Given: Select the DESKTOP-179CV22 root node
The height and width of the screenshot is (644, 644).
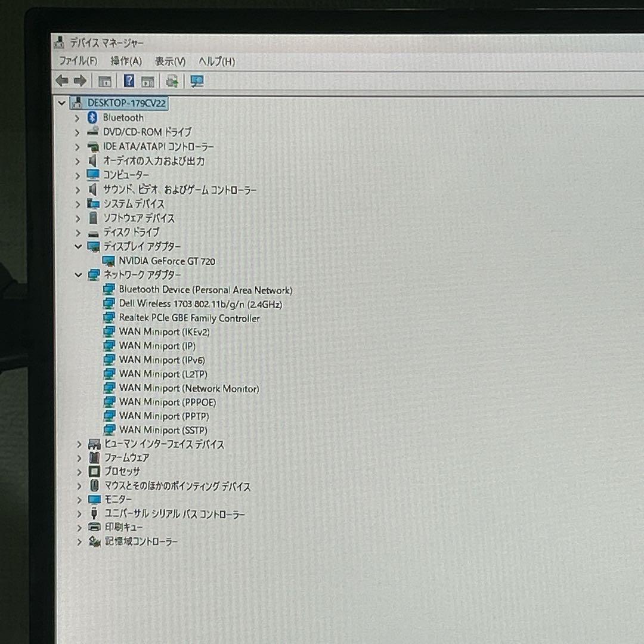Looking at the screenshot, I should (126, 103).
